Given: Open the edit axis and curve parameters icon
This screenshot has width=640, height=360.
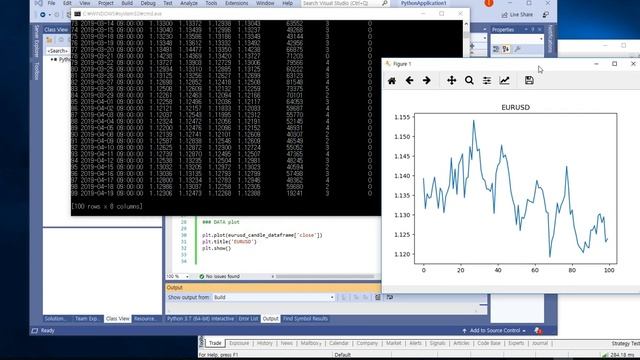Looking at the screenshot, I should 504,80.
